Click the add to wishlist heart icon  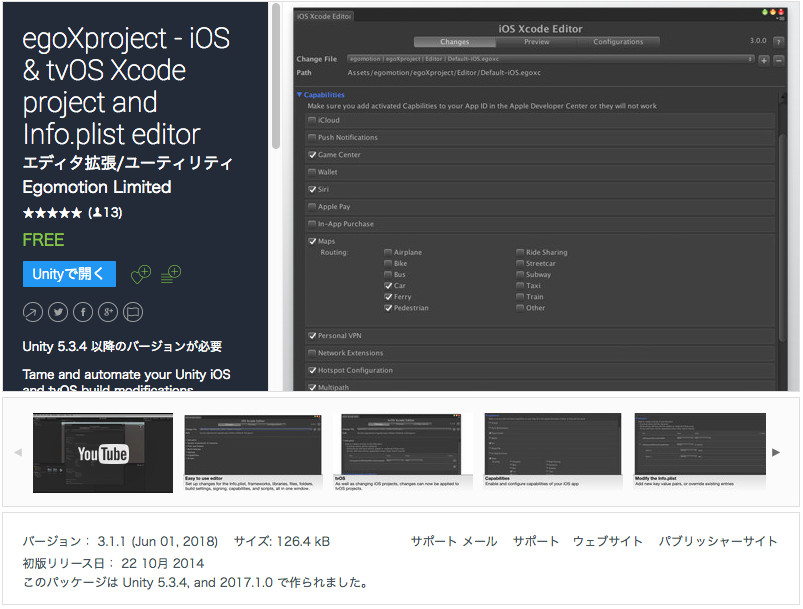click(141, 274)
